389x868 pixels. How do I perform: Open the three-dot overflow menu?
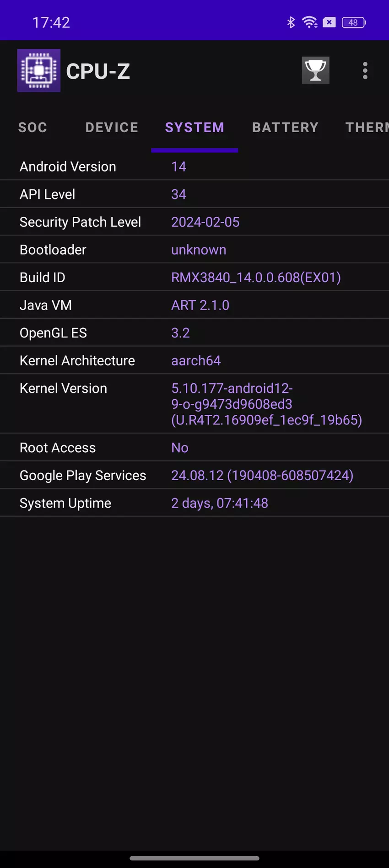365,70
